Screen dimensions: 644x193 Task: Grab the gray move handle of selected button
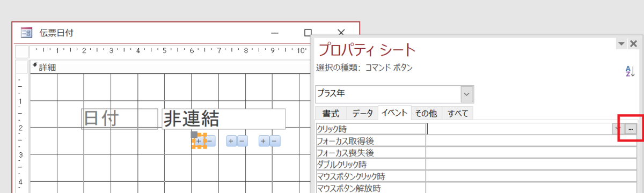coord(195,134)
